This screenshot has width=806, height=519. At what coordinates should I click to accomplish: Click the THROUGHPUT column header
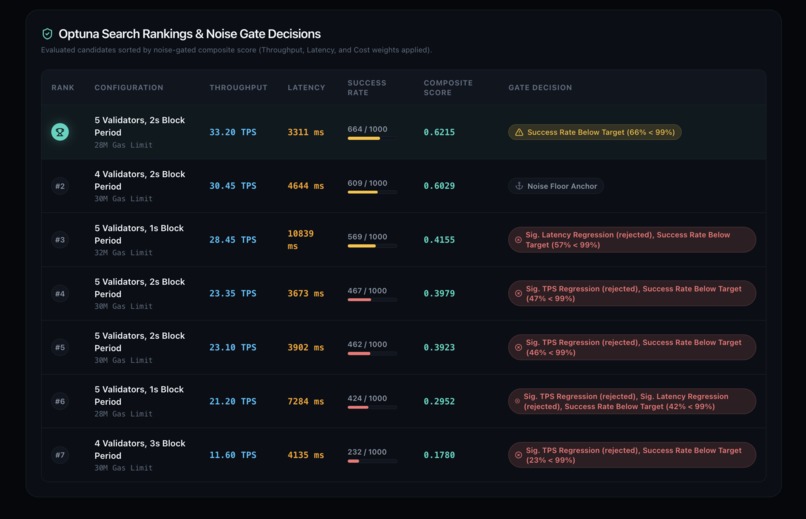[238, 88]
